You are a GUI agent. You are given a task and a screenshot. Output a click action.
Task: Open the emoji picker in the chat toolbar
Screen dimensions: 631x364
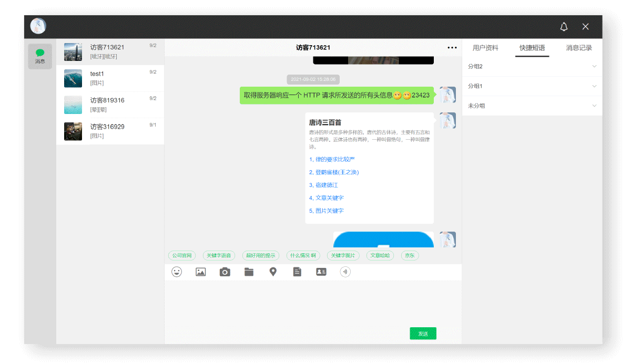click(176, 272)
